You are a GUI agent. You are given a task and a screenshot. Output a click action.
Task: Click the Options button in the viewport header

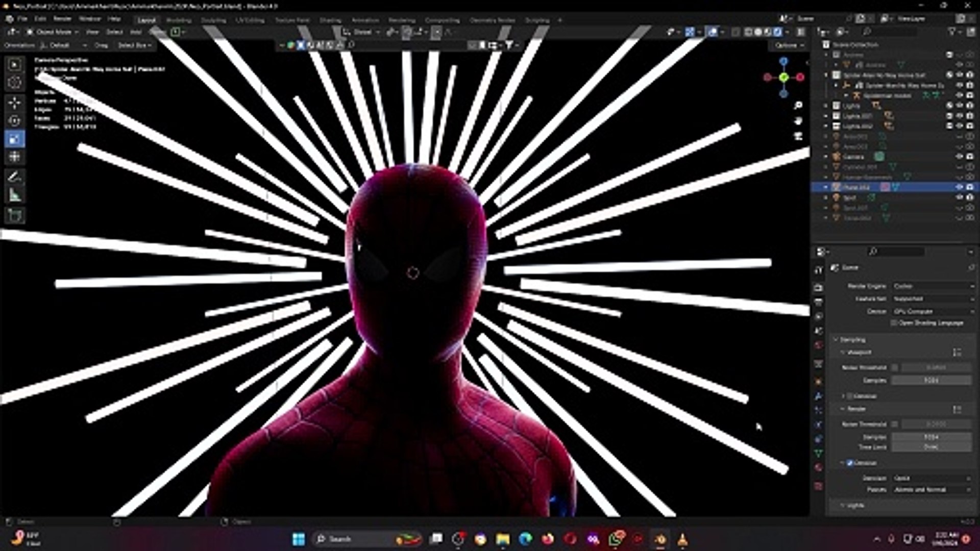point(789,45)
